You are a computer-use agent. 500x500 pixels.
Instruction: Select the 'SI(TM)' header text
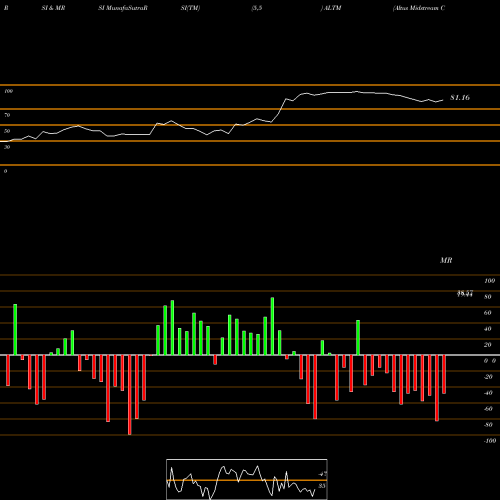(191, 8)
